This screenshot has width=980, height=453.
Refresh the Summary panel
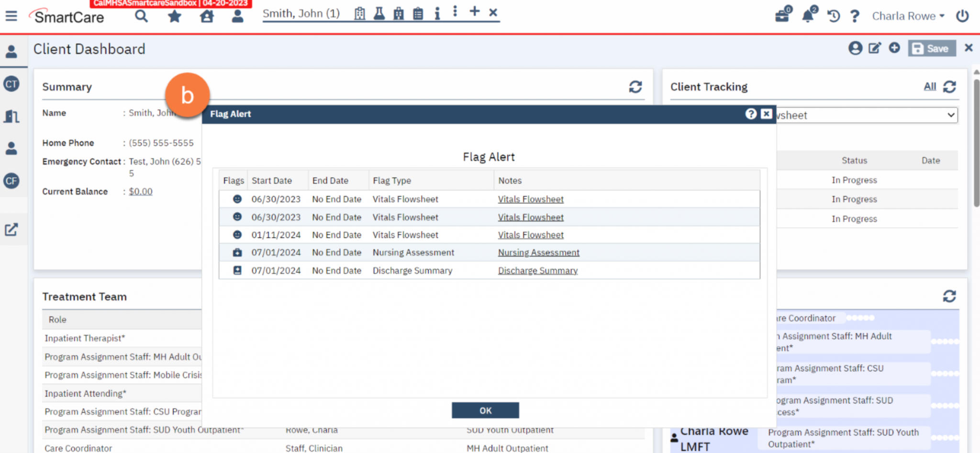point(635,87)
